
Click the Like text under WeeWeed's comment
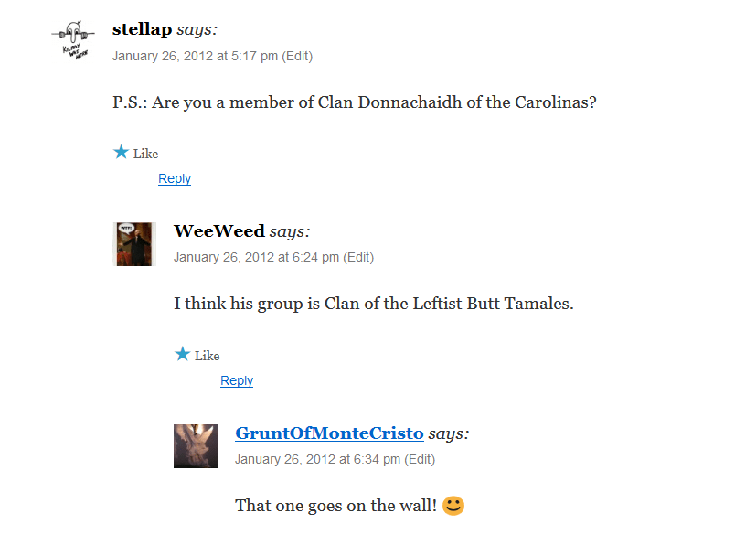208,356
